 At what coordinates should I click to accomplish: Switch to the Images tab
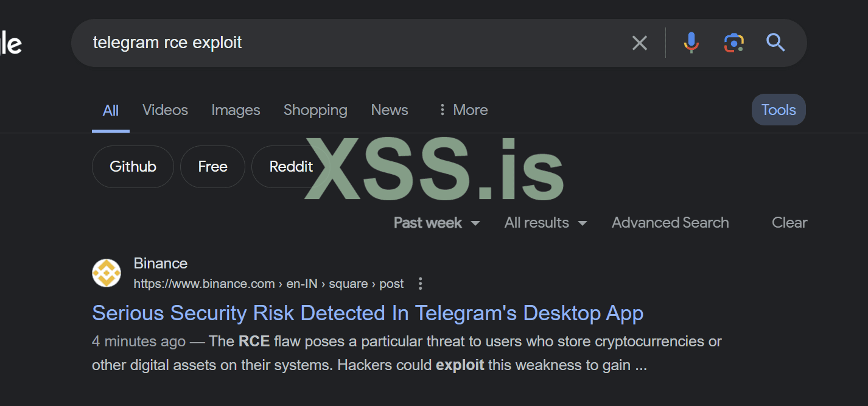(236, 110)
